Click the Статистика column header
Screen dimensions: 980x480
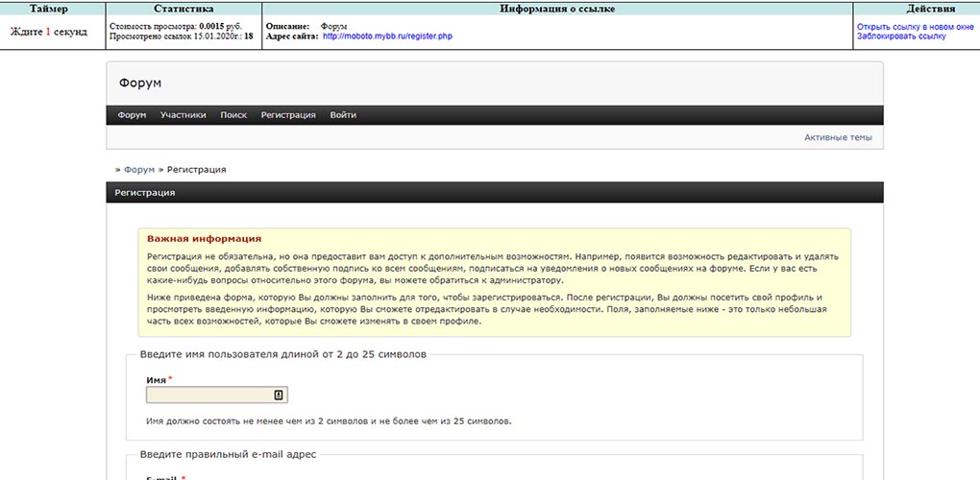184,9
